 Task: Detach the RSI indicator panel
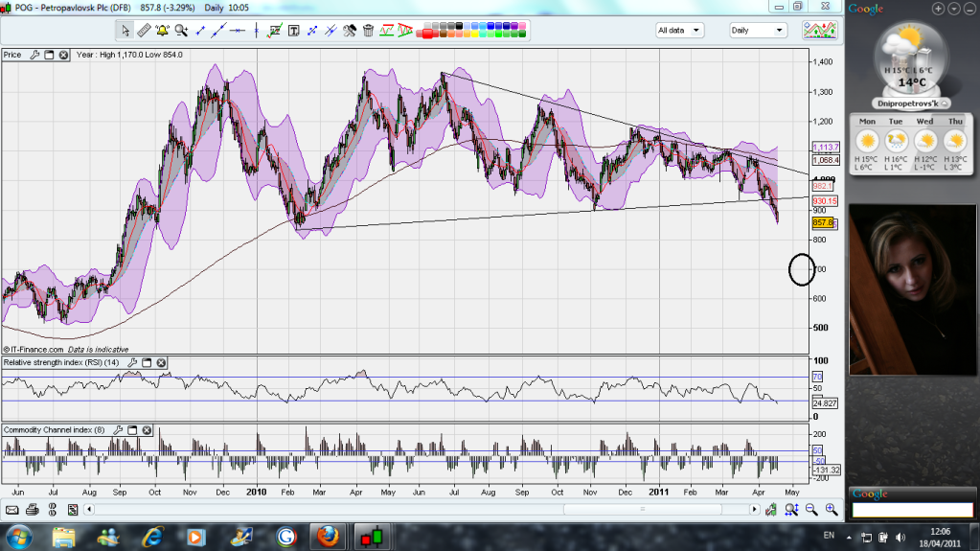point(147,363)
